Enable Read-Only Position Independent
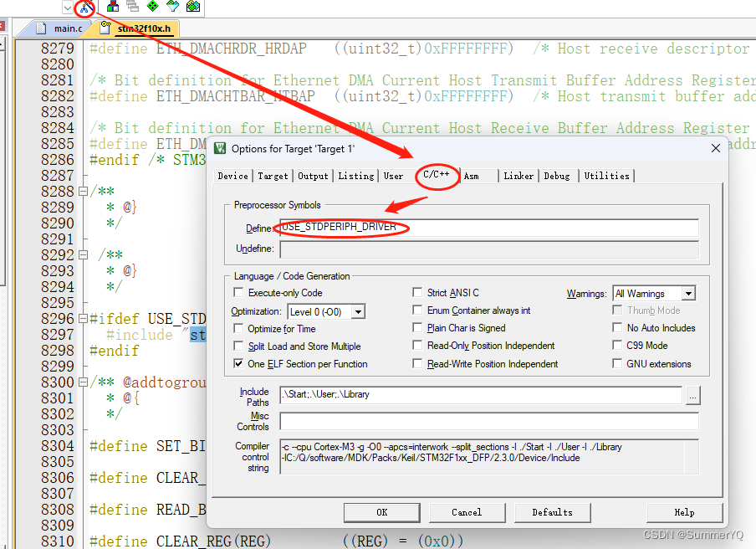This screenshot has height=549, width=756. click(417, 346)
